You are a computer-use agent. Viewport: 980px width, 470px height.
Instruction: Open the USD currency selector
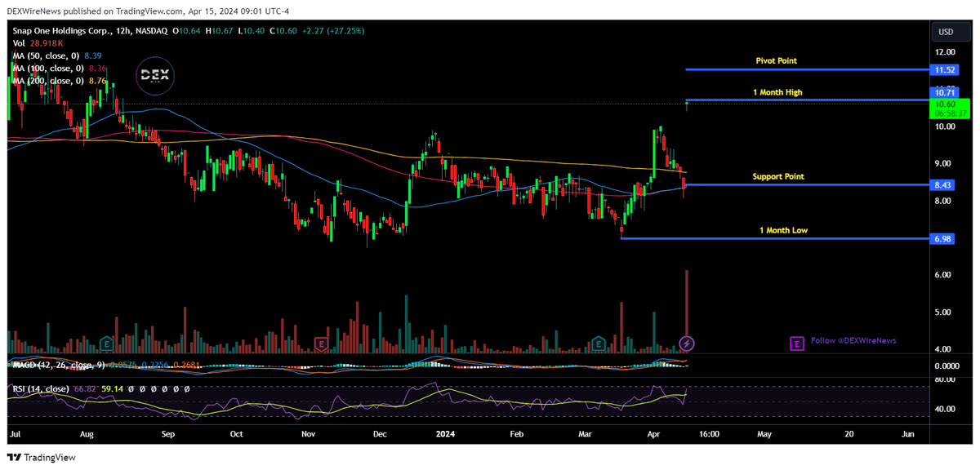[951, 32]
